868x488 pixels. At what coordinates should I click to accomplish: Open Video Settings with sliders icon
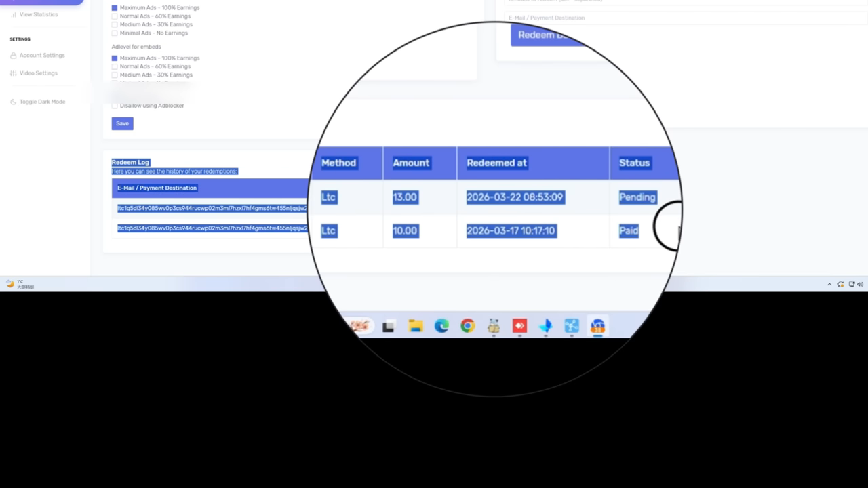tap(34, 73)
